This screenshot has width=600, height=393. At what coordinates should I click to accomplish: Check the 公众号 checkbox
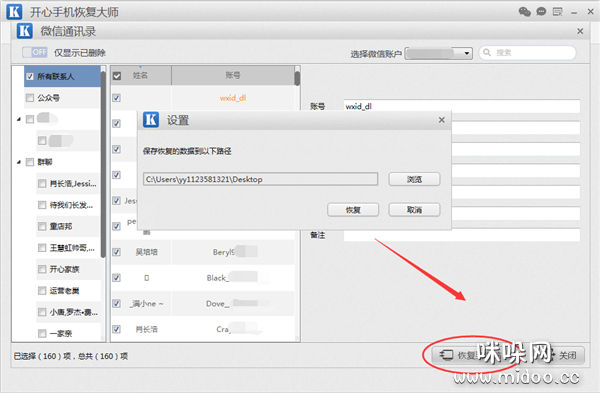click(x=30, y=98)
